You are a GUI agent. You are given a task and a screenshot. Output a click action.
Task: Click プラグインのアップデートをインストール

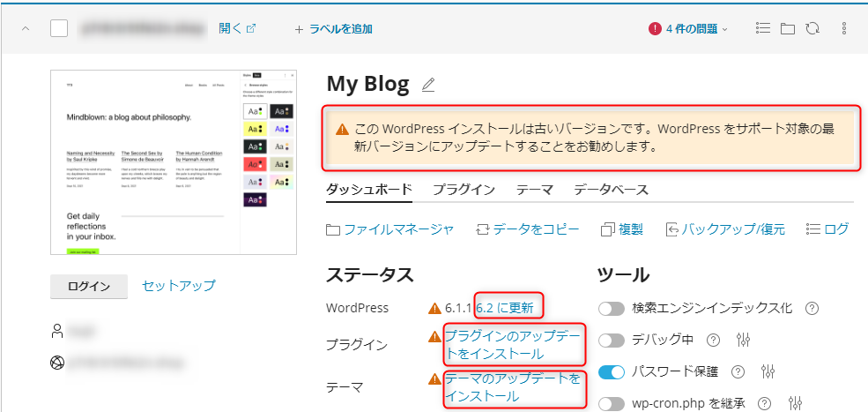pyautogui.click(x=514, y=344)
